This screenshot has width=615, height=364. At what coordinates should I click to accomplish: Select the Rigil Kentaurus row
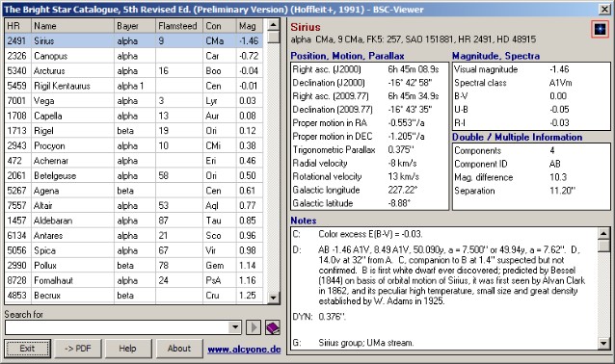click(134, 86)
